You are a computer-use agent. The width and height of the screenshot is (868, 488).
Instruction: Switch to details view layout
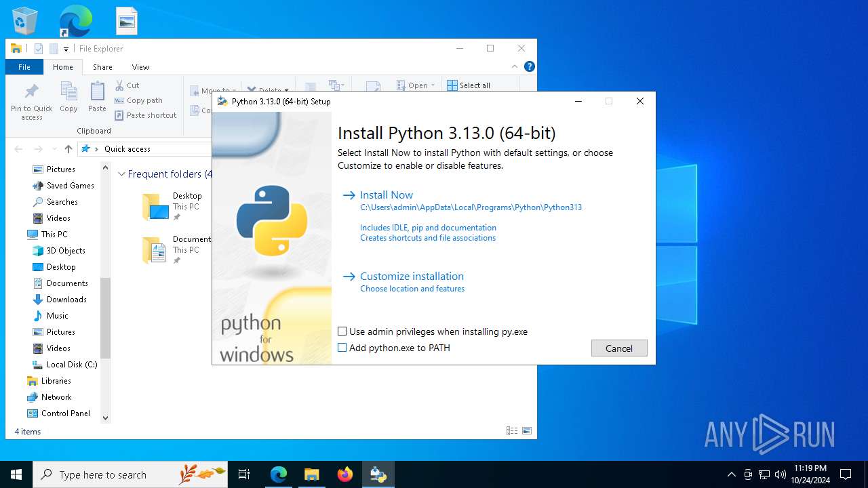(x=512, y=431)
